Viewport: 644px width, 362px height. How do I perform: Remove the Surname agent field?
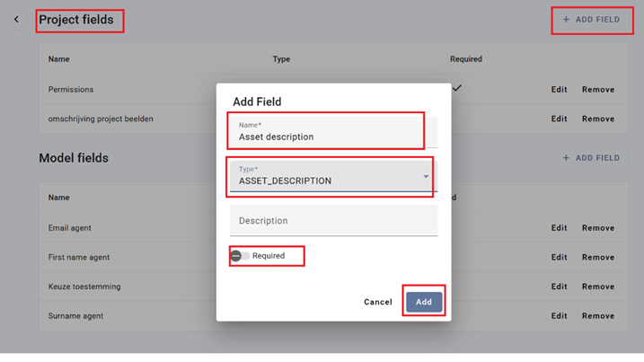(598, 316)
